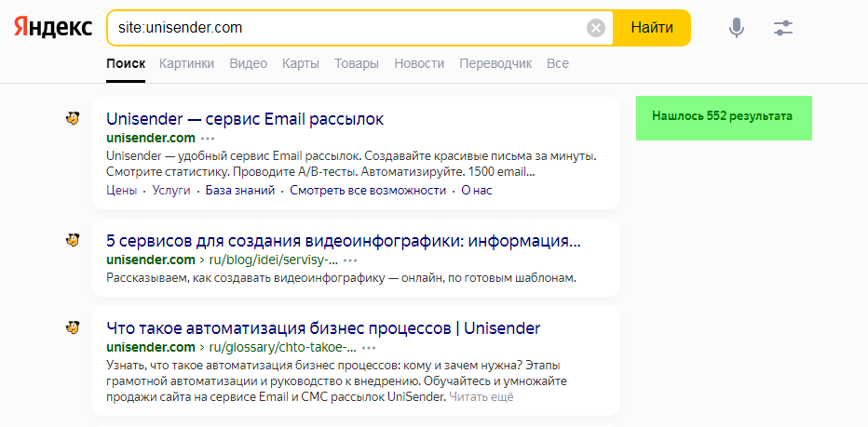The height and width of the screenshot is (427, 868).
Task: Click the green unisender.com URL of first result
Action: click(x=151, y=138)
